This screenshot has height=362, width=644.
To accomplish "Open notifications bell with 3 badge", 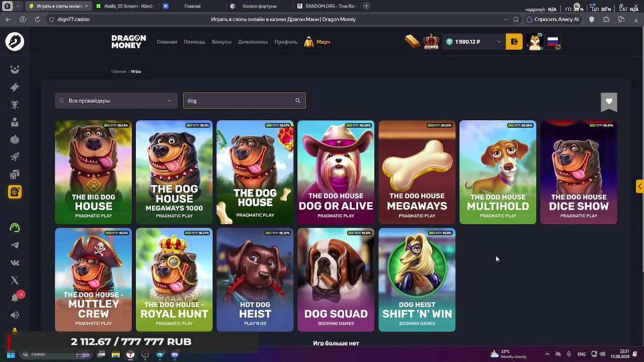I will 15,297.
